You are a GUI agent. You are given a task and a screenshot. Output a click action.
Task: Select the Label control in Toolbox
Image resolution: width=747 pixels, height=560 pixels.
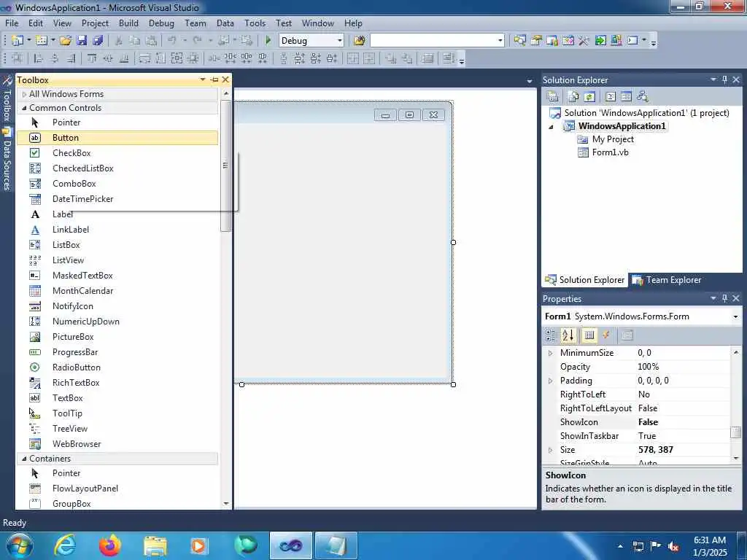[117, 214]
